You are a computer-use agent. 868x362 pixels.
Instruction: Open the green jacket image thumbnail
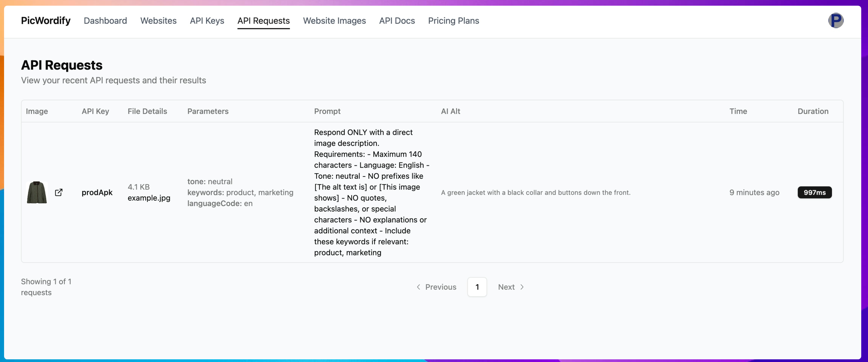(x=37, y=192)
